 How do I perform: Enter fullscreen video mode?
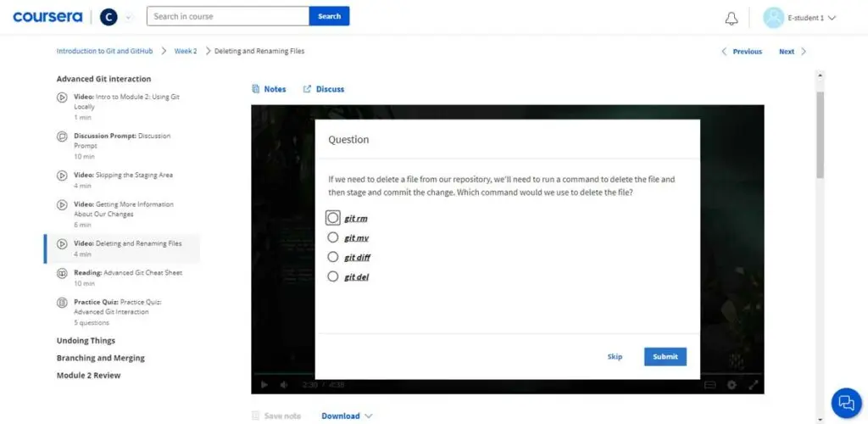[753, 385]
